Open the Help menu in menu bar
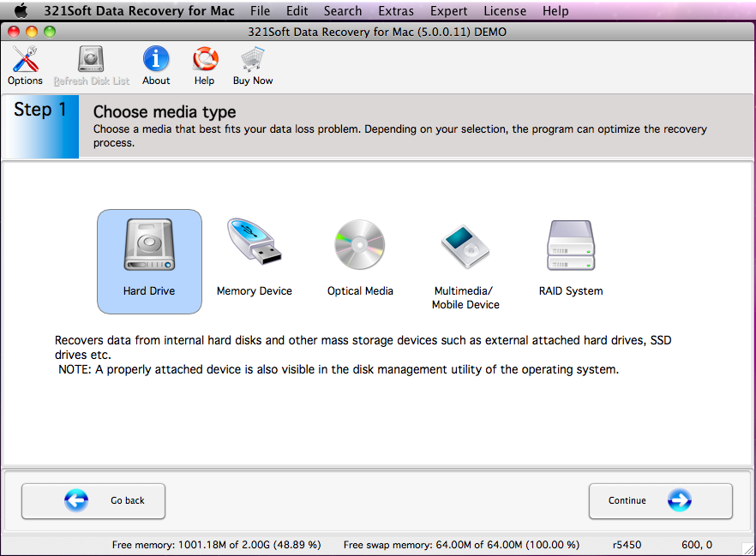Screen dimensions: 756x556 point(555,10)
